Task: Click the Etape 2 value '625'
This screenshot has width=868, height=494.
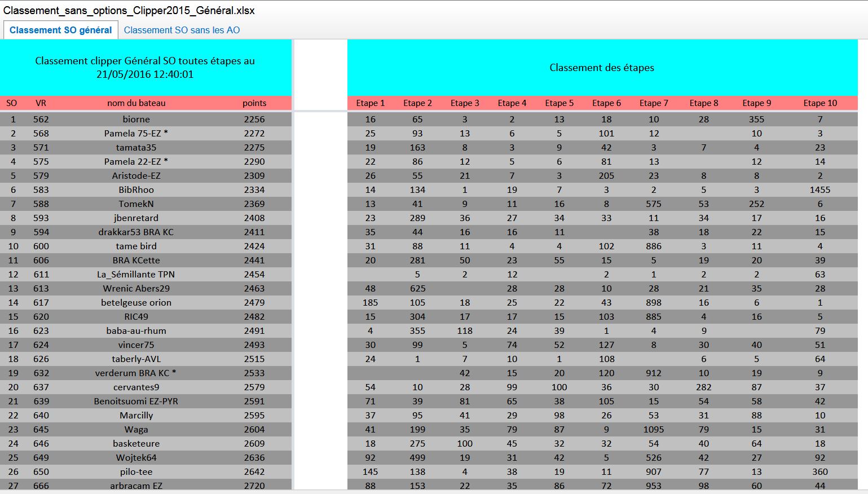Action: 417,289
